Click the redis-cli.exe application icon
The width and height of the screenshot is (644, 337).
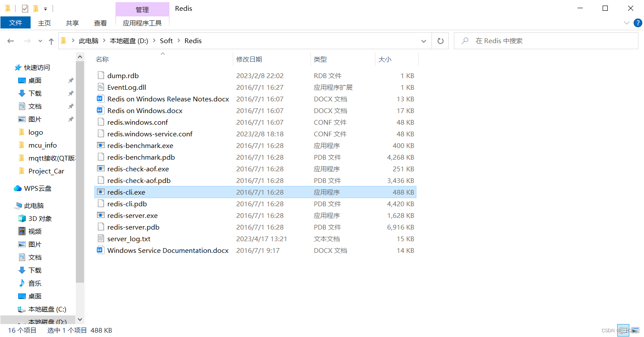[x=101, y=192]
